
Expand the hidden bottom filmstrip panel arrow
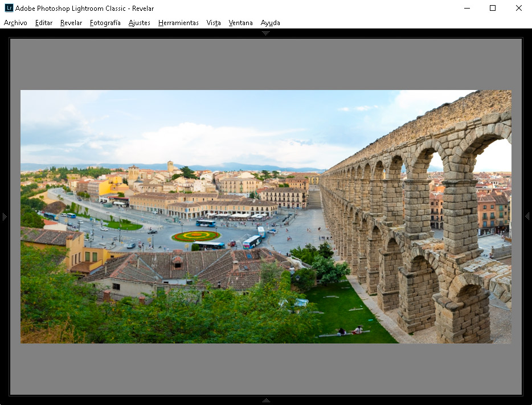click(x=266, y=400)
